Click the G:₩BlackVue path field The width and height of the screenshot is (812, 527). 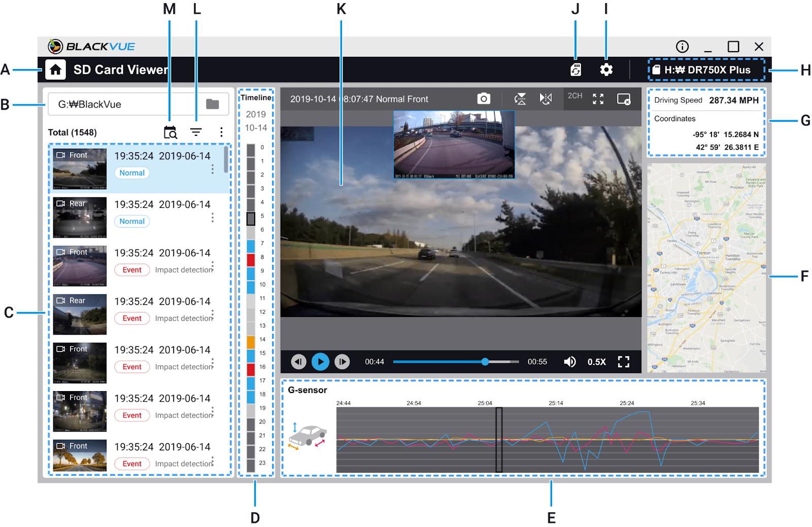[138, 104]
